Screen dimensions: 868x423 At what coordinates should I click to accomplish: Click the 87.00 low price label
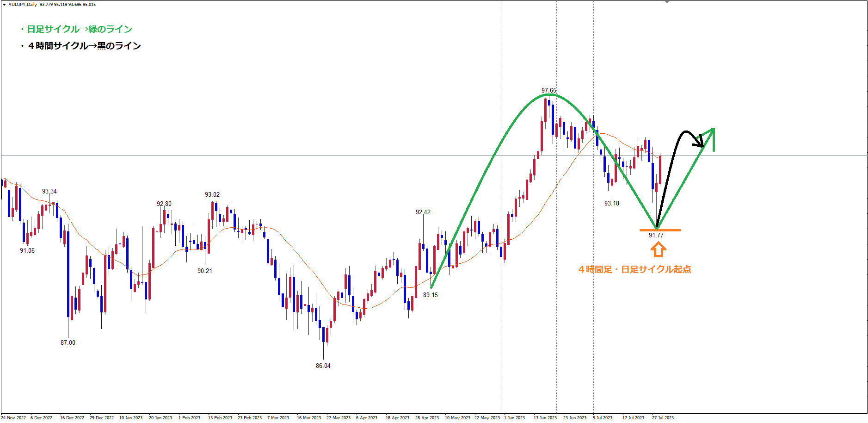click(x=68, y=342)
